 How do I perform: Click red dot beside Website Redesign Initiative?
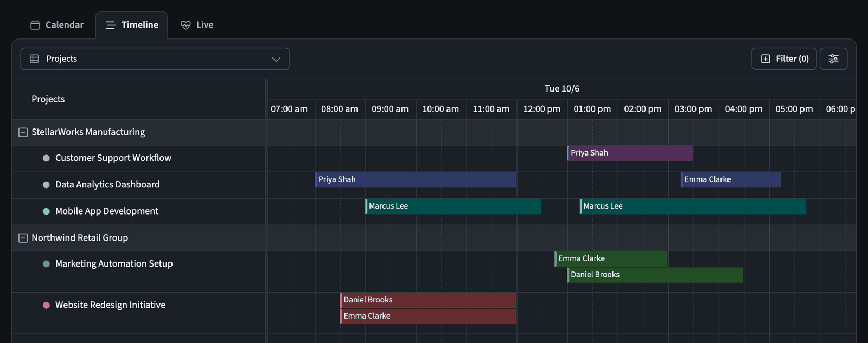(x=46, y=305)
